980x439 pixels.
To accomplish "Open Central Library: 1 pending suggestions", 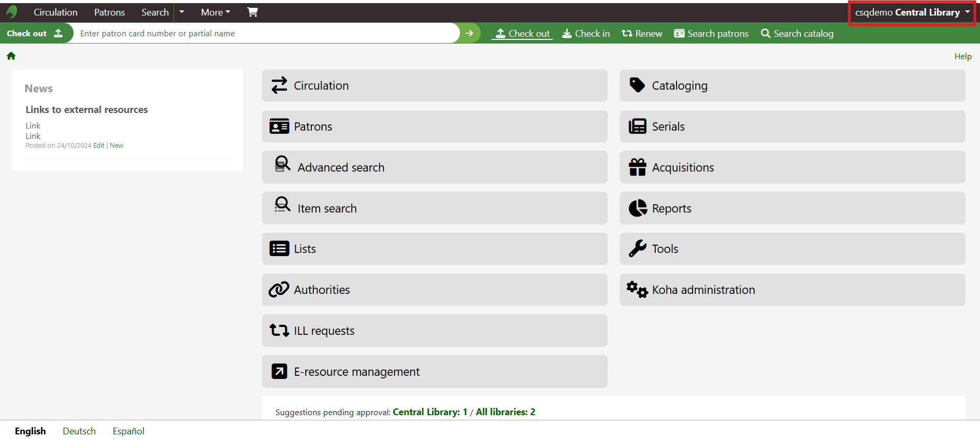I will 430,412.
